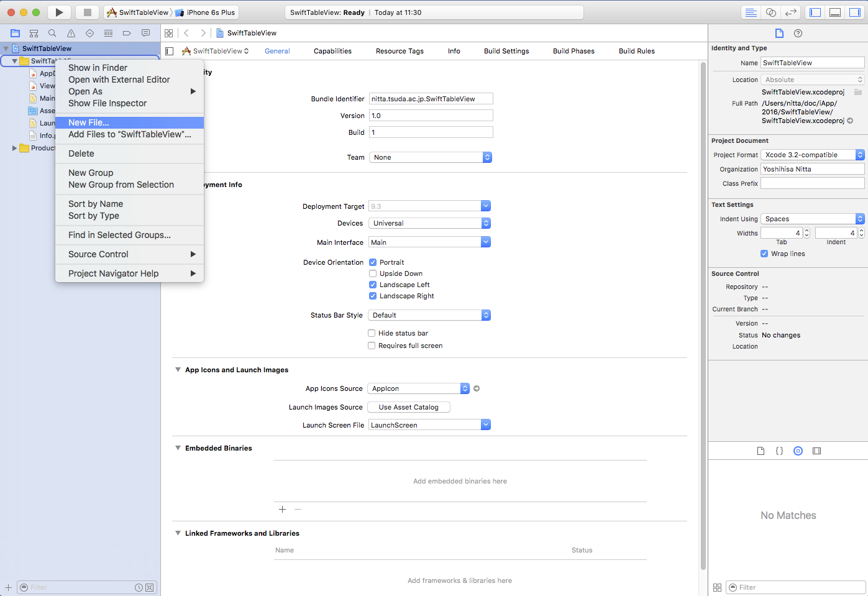This screenshot has height=596, width=868.
Task: Click the Use Asset Catalog button
Action: (408, 407)
